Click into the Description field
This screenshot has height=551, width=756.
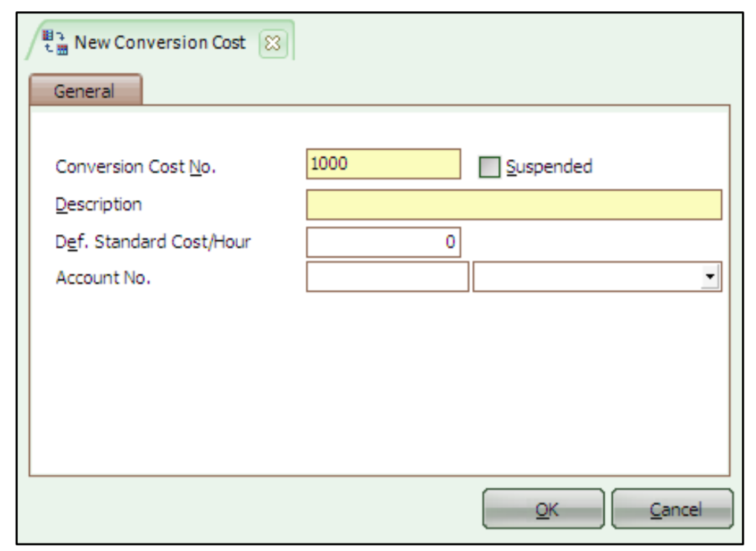tap(514, 204)
